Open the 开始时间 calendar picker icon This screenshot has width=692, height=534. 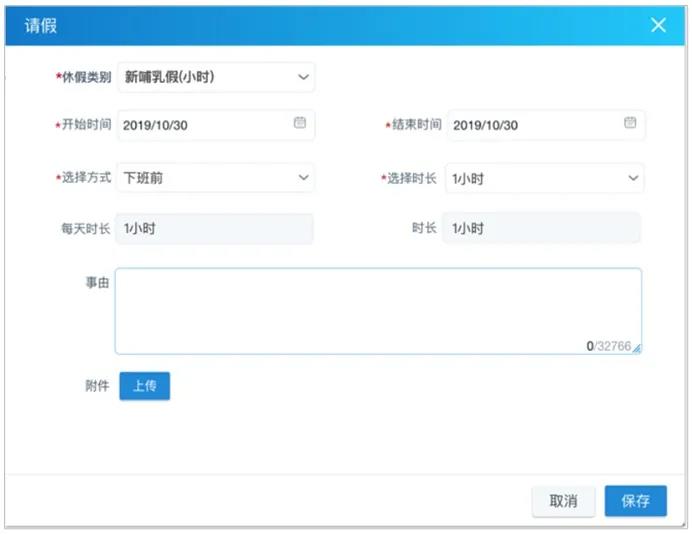click(x=299, y=123)
